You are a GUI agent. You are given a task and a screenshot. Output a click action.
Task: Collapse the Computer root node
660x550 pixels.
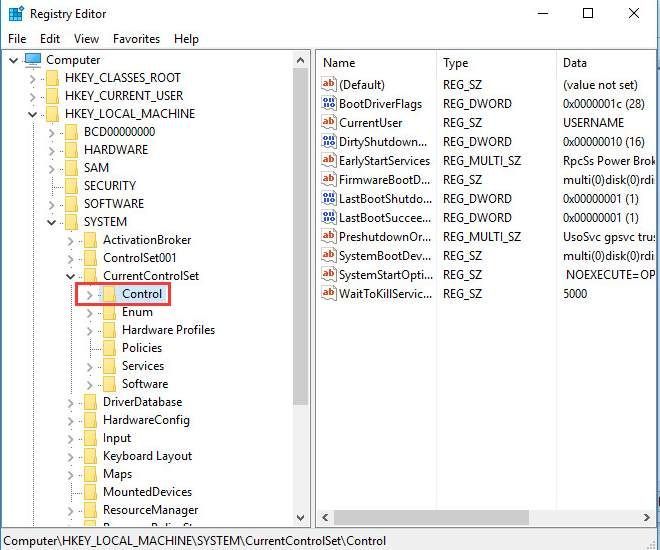(13, 60)
